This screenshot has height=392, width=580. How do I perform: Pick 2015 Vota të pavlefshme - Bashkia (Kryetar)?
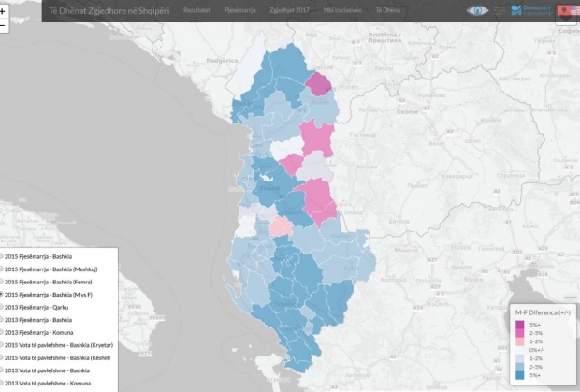point(3,345)
